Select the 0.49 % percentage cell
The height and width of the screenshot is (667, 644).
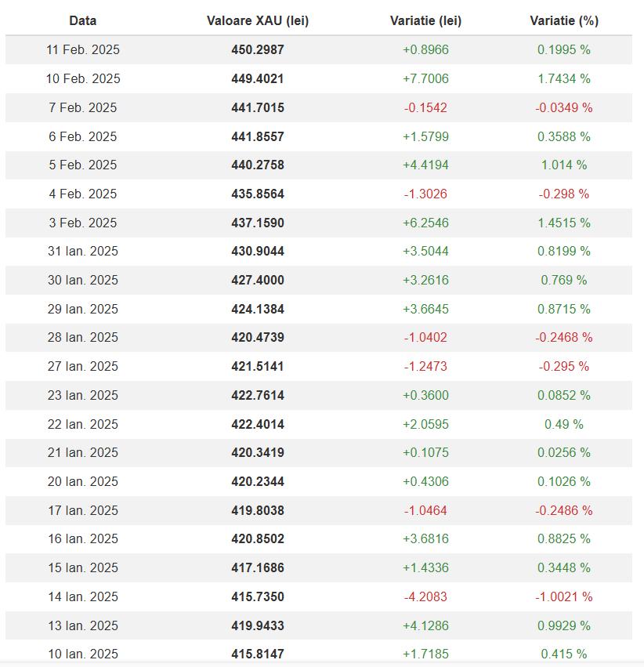pos(564,424)
